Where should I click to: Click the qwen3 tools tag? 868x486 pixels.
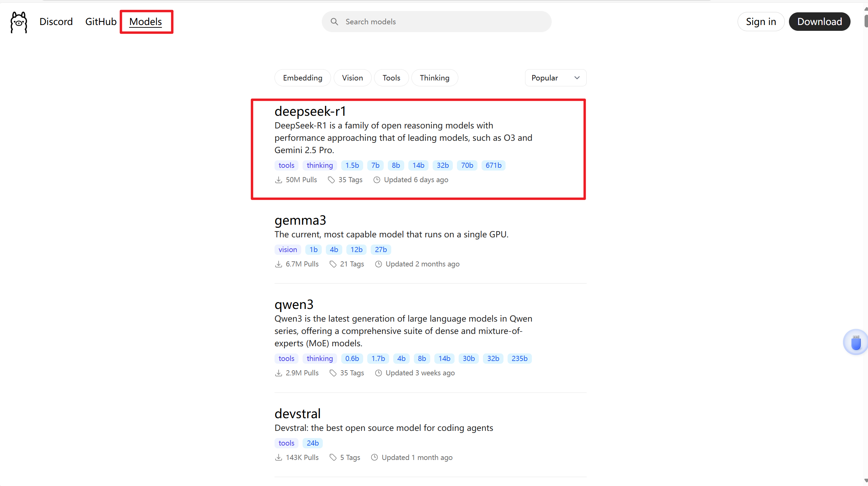point(286,359)
